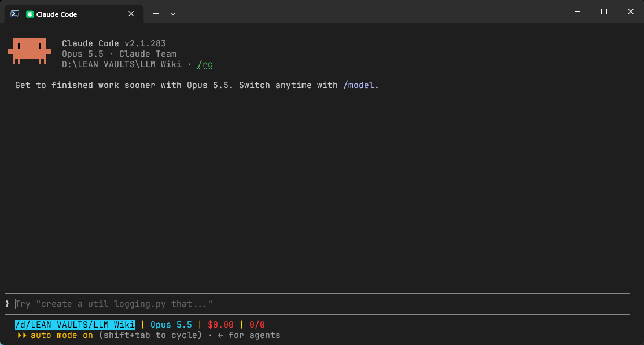The width and height of the screenshot is (644, 345).
Task: Minimize the terminal window
Action: coord(577,12)
